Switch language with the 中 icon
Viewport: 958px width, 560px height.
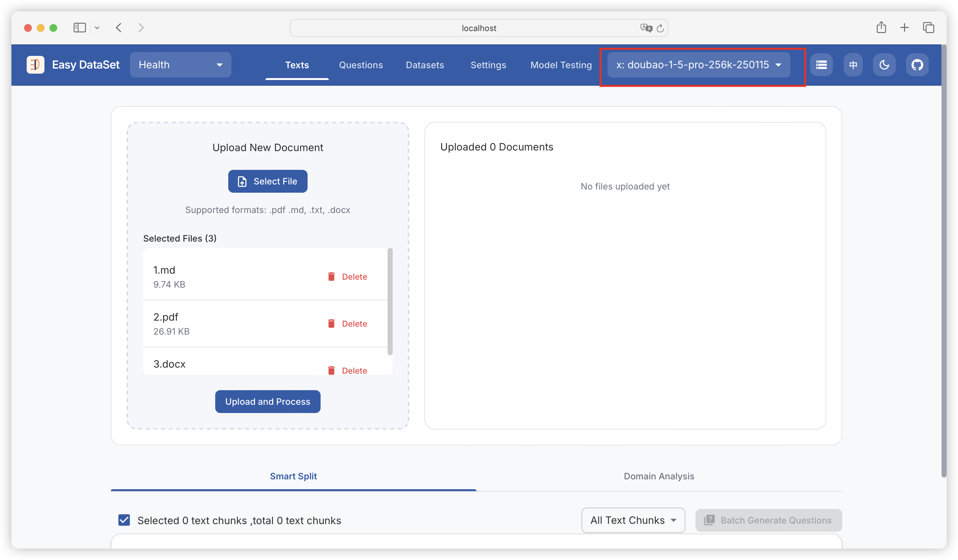(853, 65)
